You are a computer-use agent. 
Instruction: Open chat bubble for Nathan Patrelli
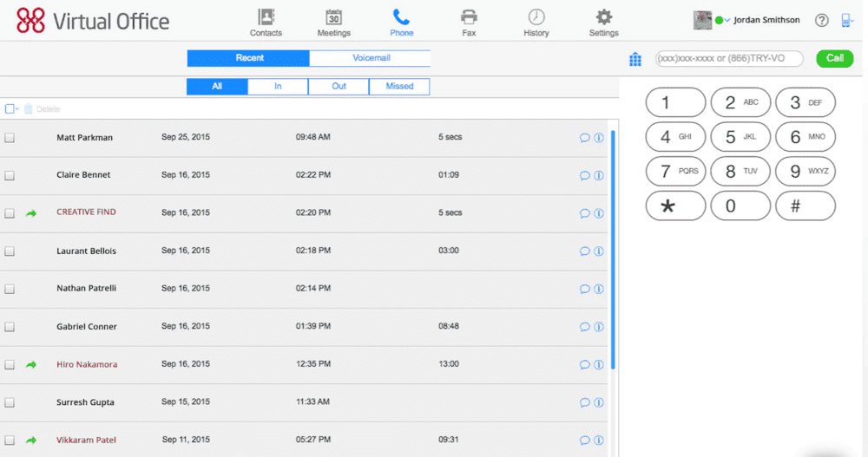click(584, 289)
